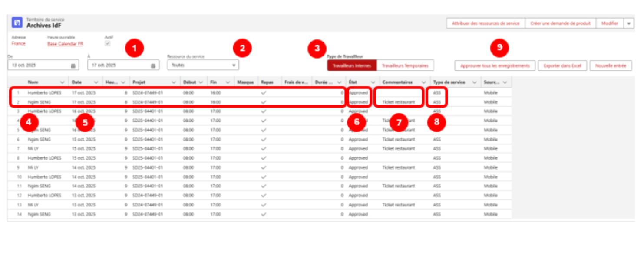Click the Masque column header
The height and width of the screenshot is (255, 644).
[x=246, y=82]
